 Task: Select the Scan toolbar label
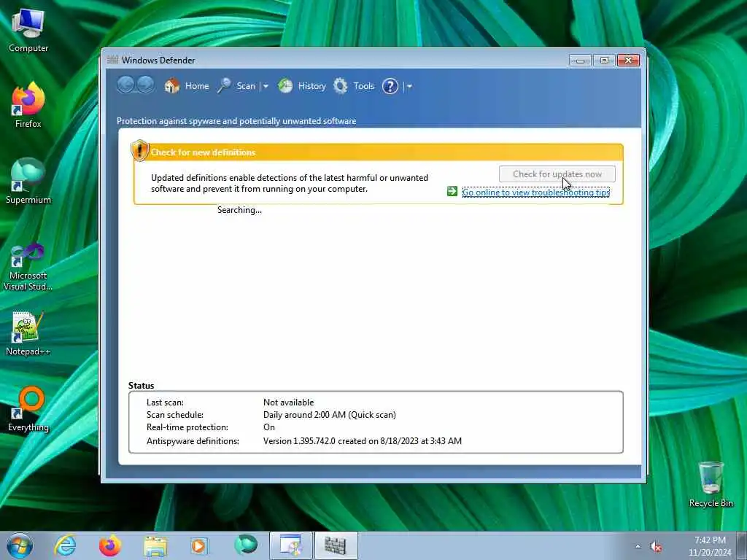point(246,86)
